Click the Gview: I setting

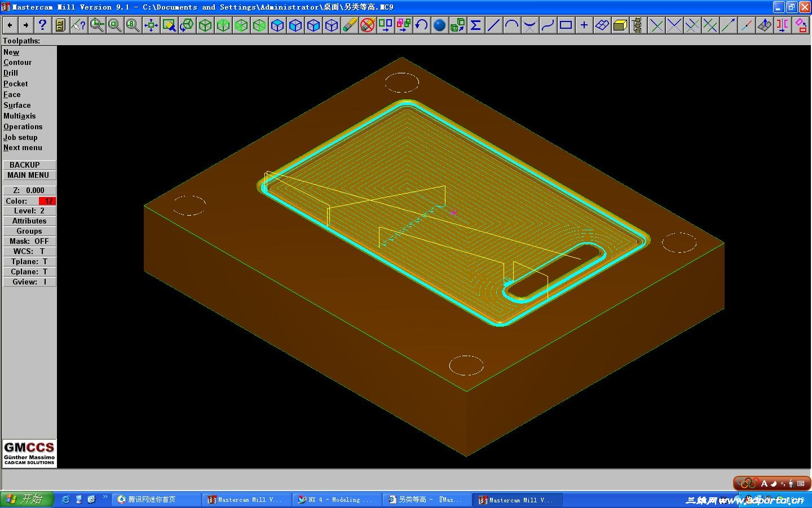(x=29, y=282)
